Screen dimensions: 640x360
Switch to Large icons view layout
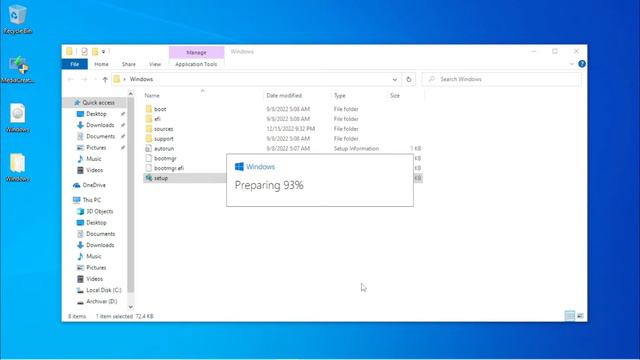click(x=580, y=316)
